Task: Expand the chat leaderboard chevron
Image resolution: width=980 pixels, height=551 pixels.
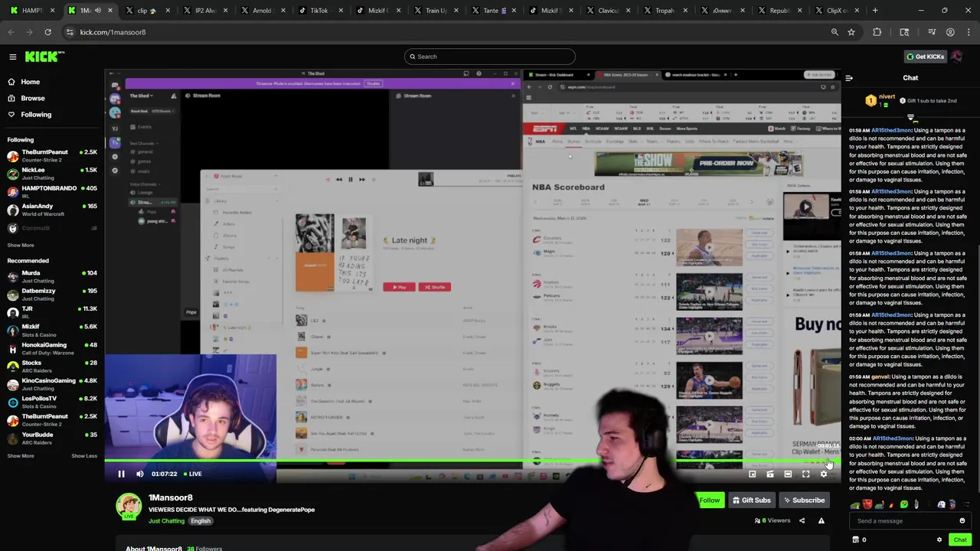Action: click(910, 118)
